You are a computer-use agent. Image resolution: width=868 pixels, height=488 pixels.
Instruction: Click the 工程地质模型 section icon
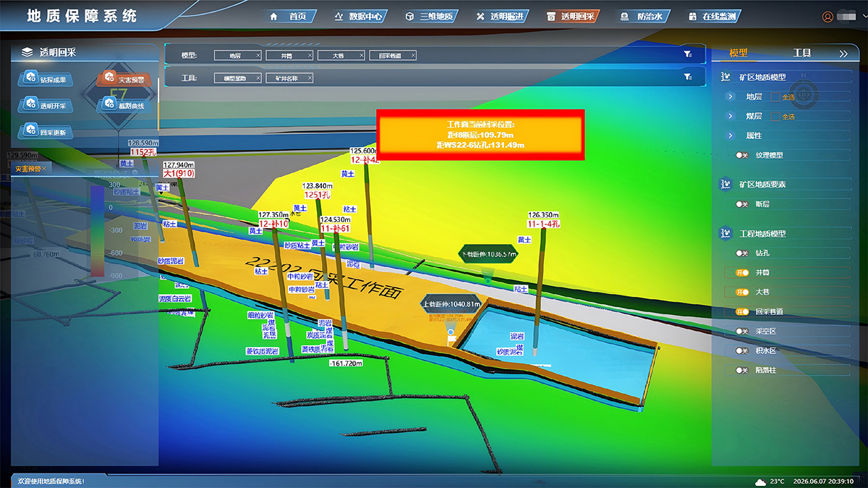[726, 234]
